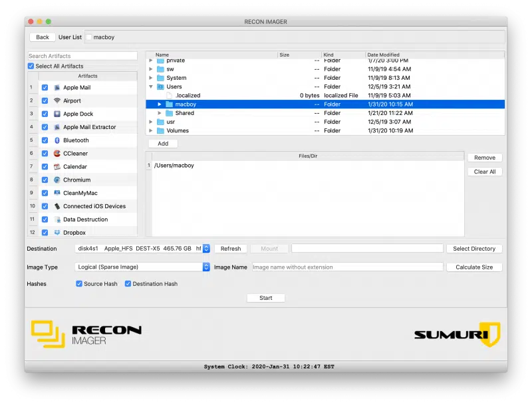Uncheck the Apple Mail artifact checkbox

(45, 88)
